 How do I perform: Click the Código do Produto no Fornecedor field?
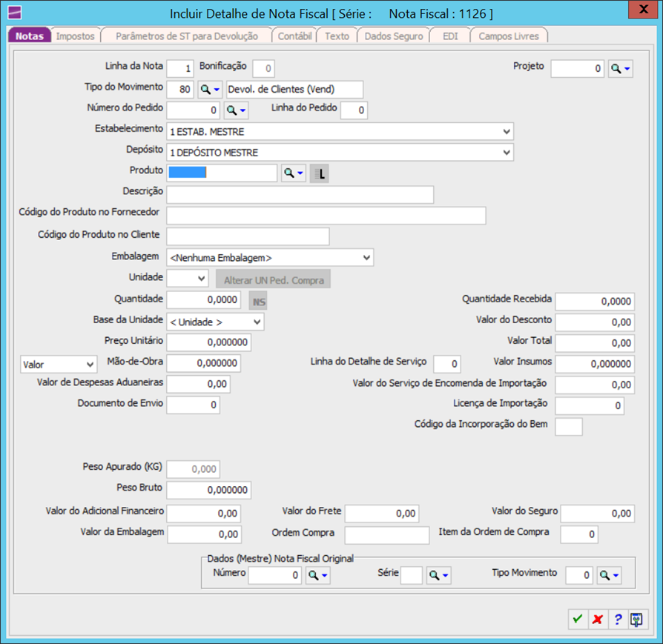[x=326, y=216]
